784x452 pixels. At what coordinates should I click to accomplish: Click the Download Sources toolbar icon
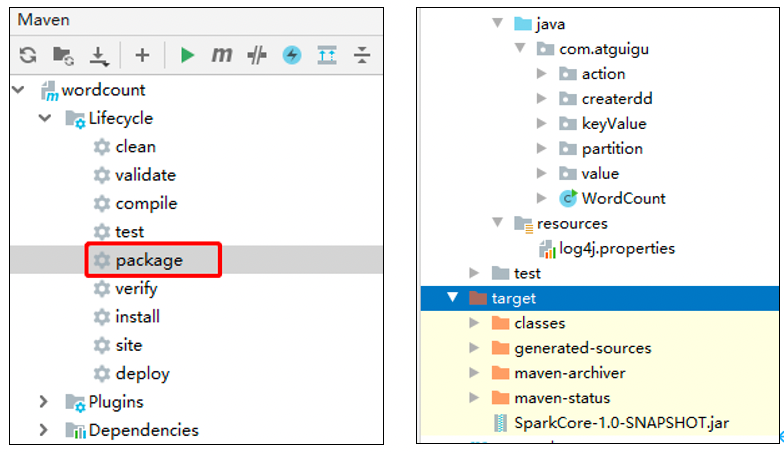coord(98,56)
